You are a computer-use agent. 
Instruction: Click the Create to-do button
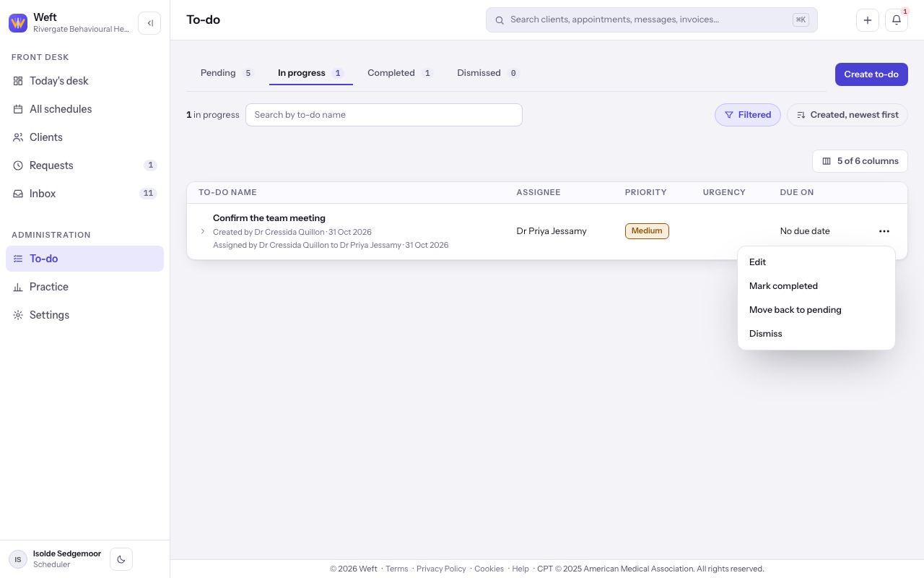pyautogui.click(x=871, y=74)
